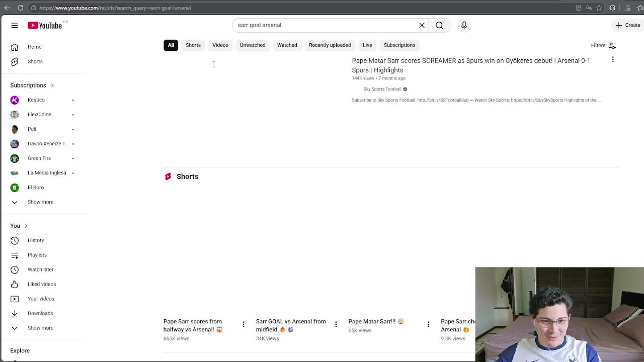Open options for 'Sarr GOAL vs Arsenal' short
Screen dimensions: 644x362
tap(336, 324)
